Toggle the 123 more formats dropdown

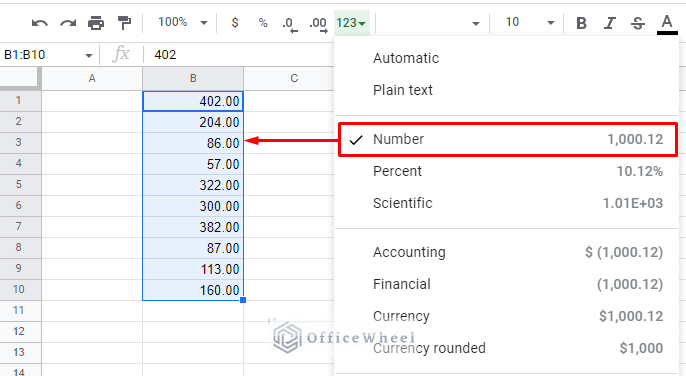351,23
